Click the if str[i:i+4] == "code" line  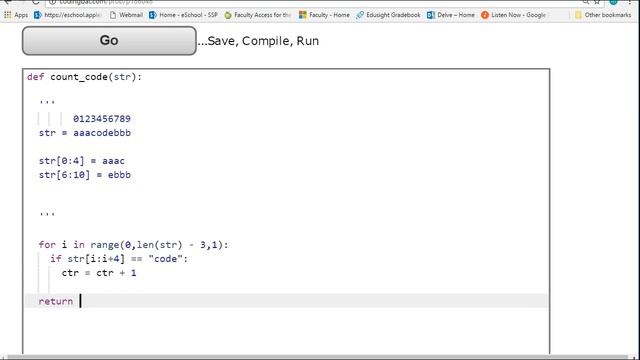click(x=119, y=259)
